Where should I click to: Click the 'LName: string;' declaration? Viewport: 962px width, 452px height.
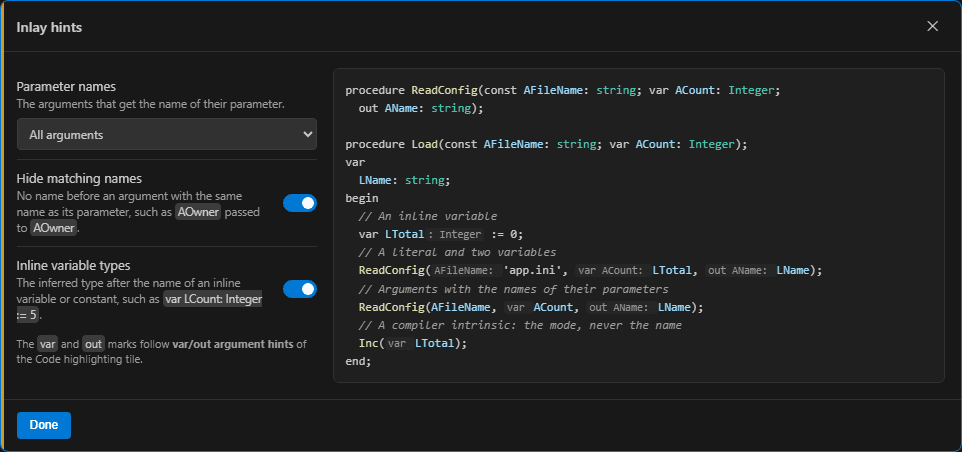404,180
